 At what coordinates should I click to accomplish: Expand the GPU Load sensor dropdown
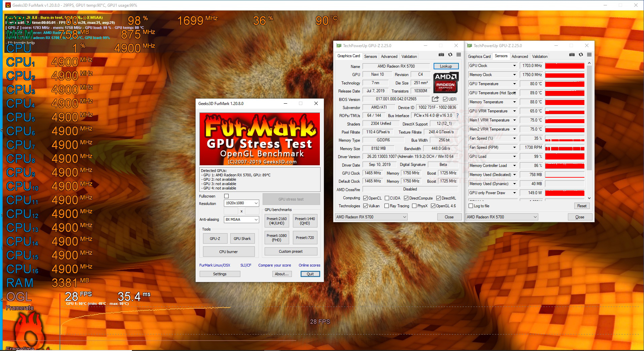[514, 156]
